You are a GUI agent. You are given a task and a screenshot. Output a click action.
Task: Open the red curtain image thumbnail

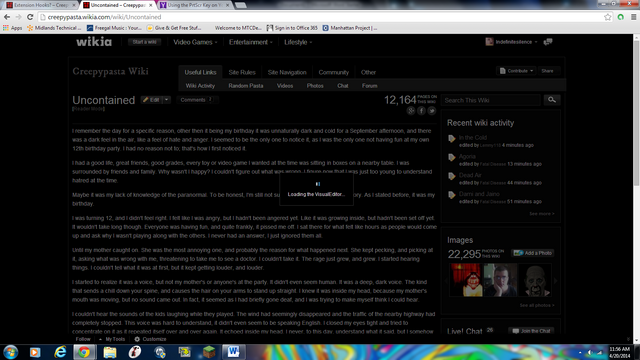pyautogui.click(x=466, y=280)
